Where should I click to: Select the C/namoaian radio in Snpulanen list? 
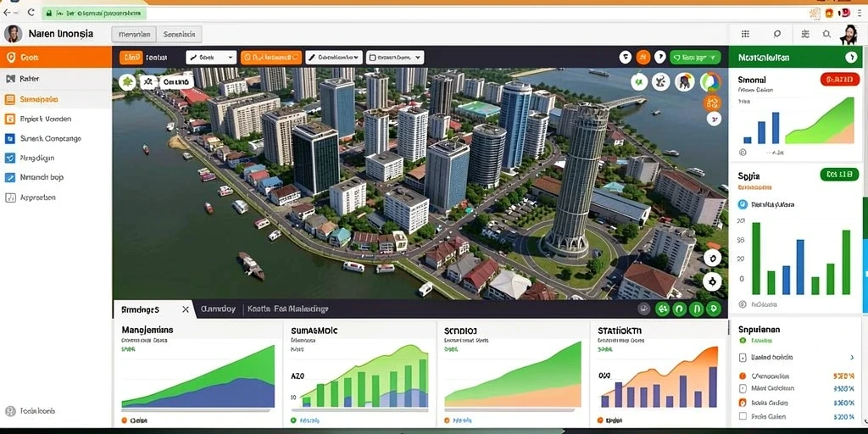(x=743, y=376)
